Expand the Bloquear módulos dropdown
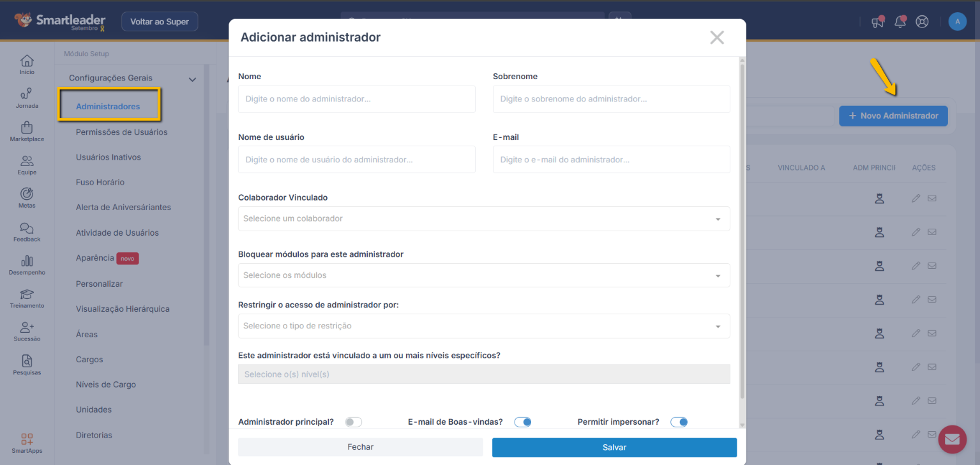Viewport: 980px width, 465px height. 483,275
